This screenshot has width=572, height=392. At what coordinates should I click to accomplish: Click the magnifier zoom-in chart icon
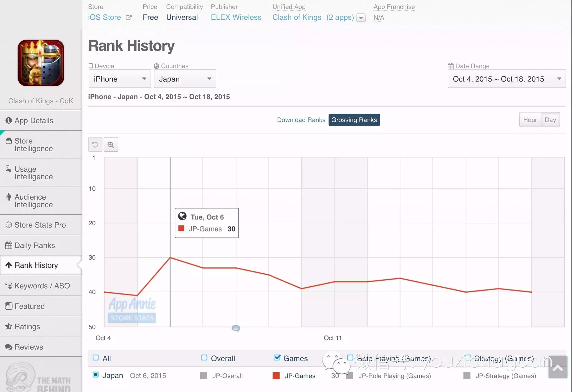tap(111, 145)
